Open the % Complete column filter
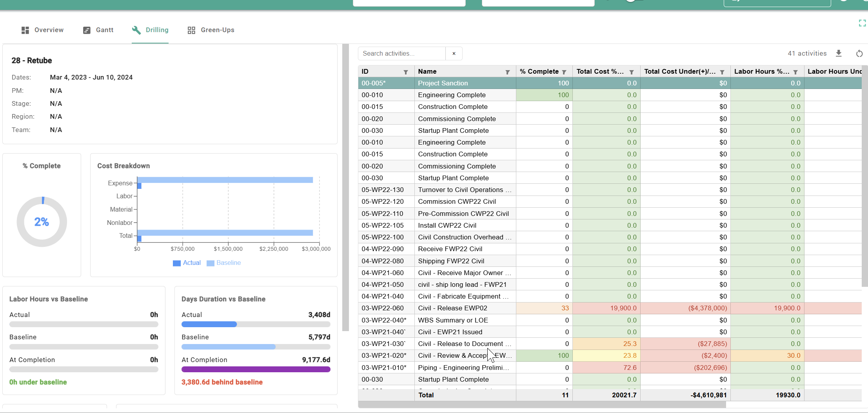The width and height of the screenshot is (868, 413). tap(565, 71)
